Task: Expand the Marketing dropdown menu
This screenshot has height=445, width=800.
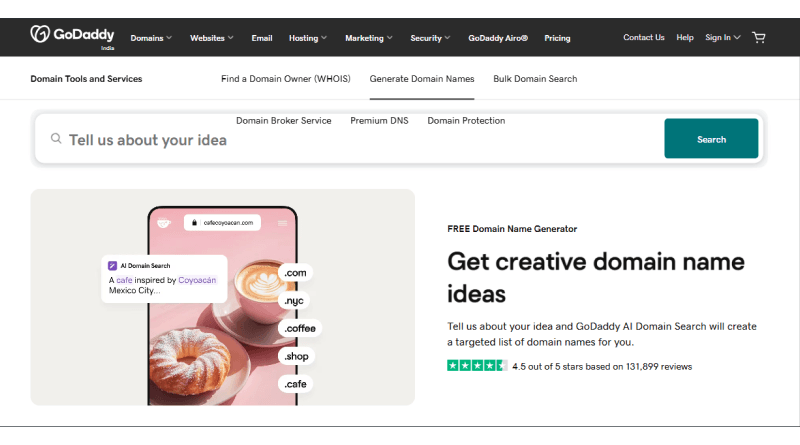Action: point(369,38)
